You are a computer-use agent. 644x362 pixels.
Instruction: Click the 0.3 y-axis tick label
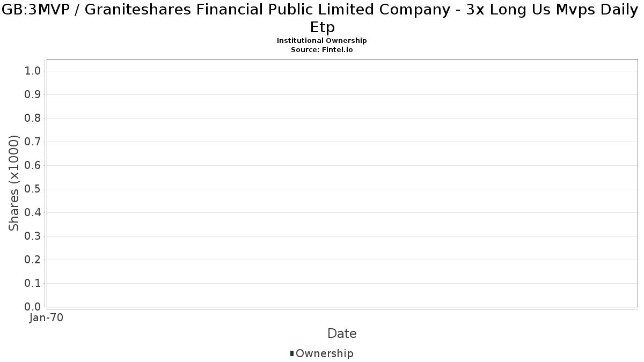tap(33, 237)
